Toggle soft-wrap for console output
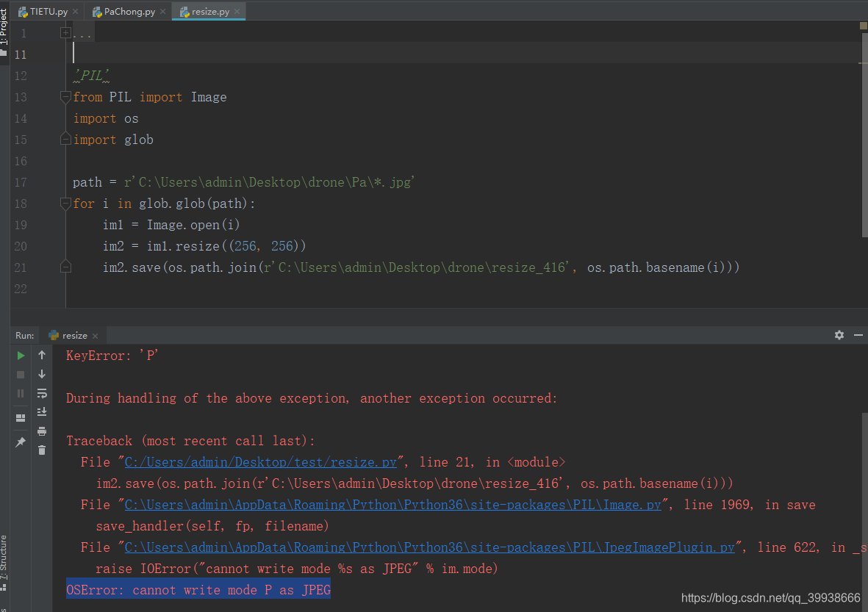The height and width of the screenshot is (612, 868). coord(42,394)
